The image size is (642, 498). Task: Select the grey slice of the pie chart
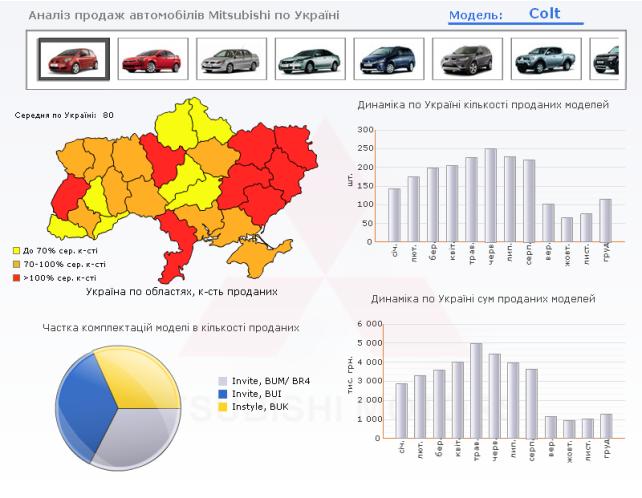pyautogui.click(x=139, y=440)
